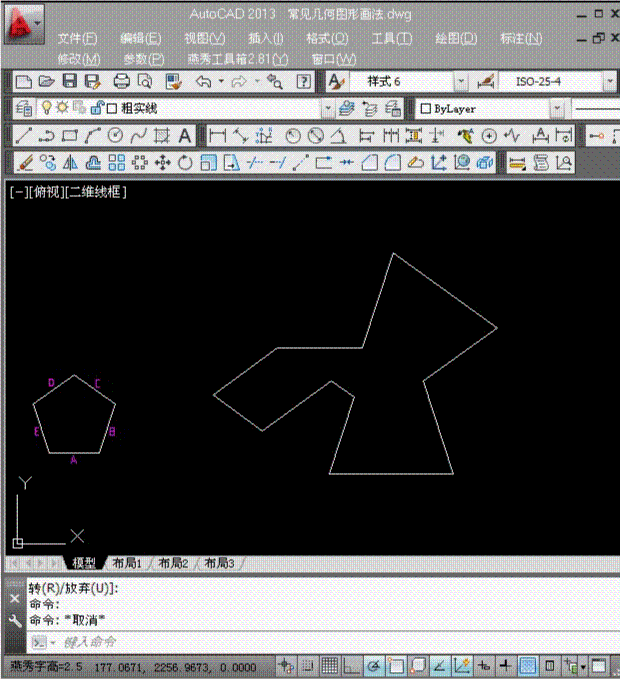
Task: Select the multiline Text tool
Action: pos(185,136)
